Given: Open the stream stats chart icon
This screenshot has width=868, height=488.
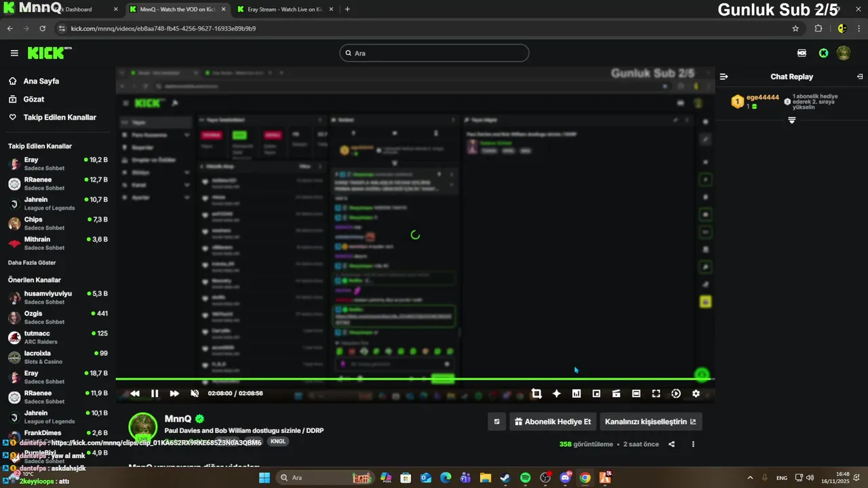Looking at the screenshot, I should point(576,393).
